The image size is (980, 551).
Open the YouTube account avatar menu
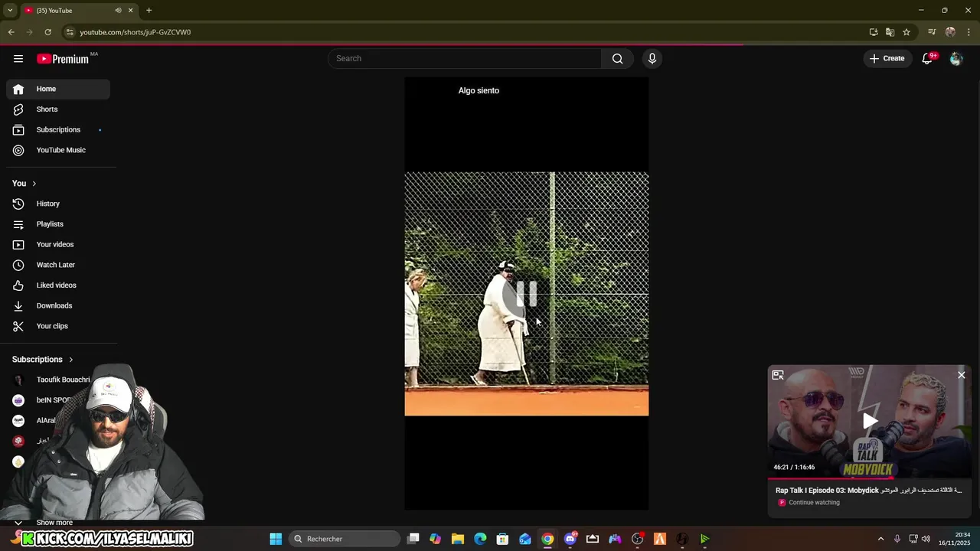[x=955, y=58]
